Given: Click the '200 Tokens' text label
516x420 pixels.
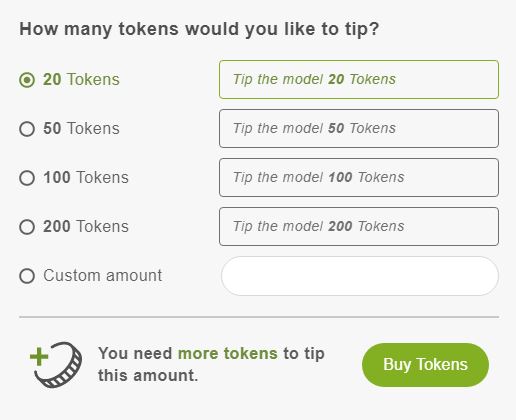Looking at the screenshot, I should pyautogui.click(x=86, y=227).
